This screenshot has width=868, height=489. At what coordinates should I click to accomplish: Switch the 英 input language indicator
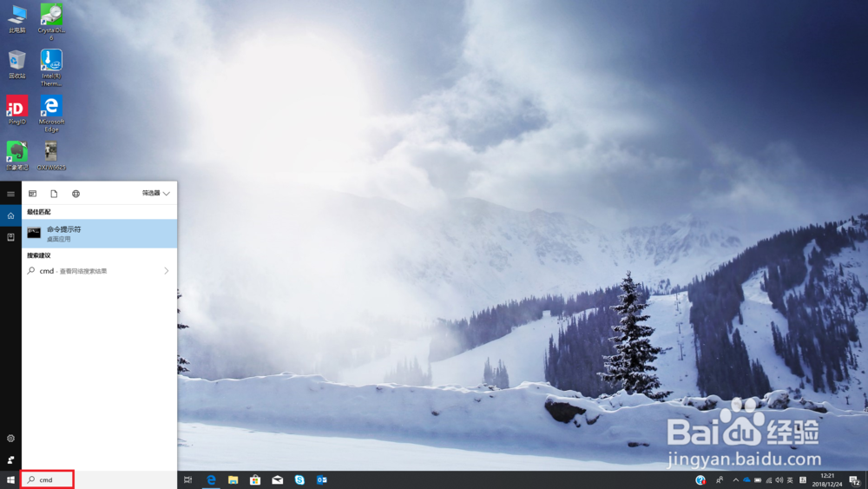tap(791, 480)
